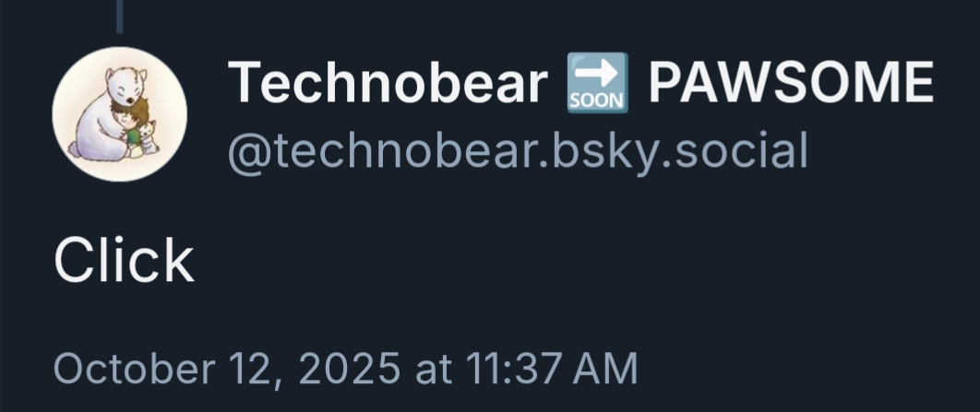Click the small cat in the avatar
Viewport: 980px width, 412px height.
click(x=148, y=137)
